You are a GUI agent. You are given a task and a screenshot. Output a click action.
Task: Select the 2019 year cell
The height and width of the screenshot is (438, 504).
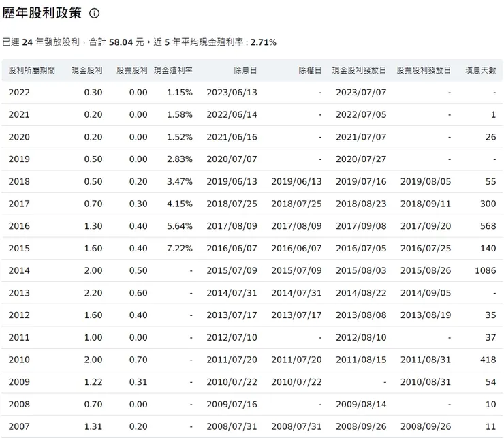coord(19,159)
